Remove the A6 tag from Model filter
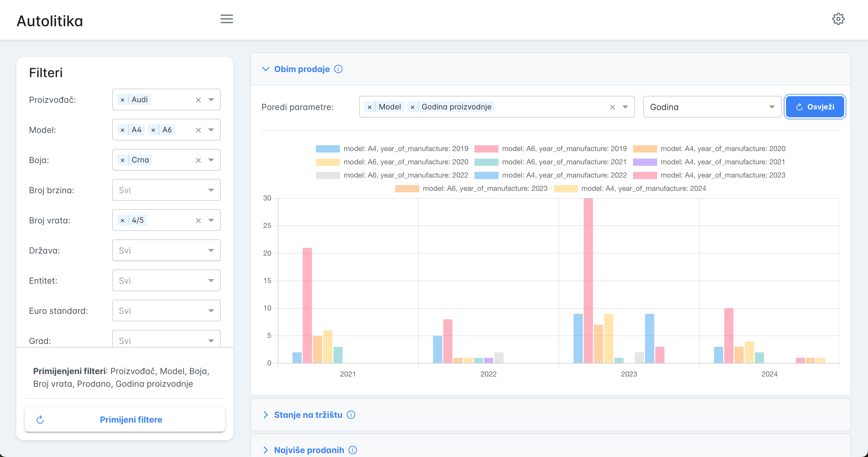The width and height of the screenshot is (868, 457). 153,130
